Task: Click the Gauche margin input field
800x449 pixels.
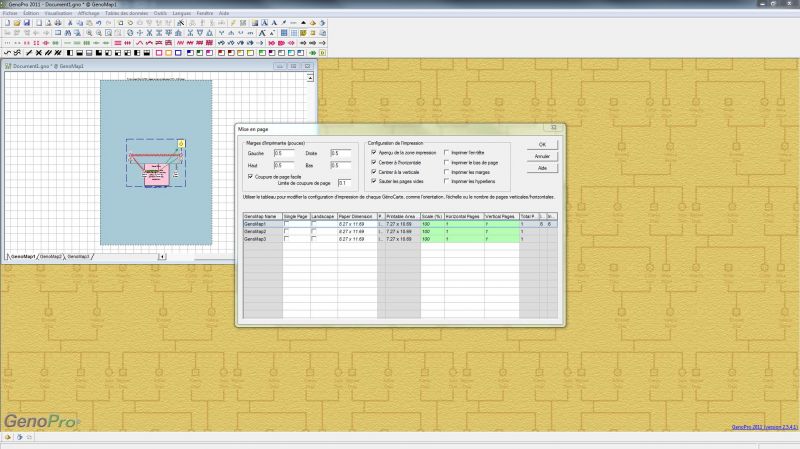Action: coord(282,153)
